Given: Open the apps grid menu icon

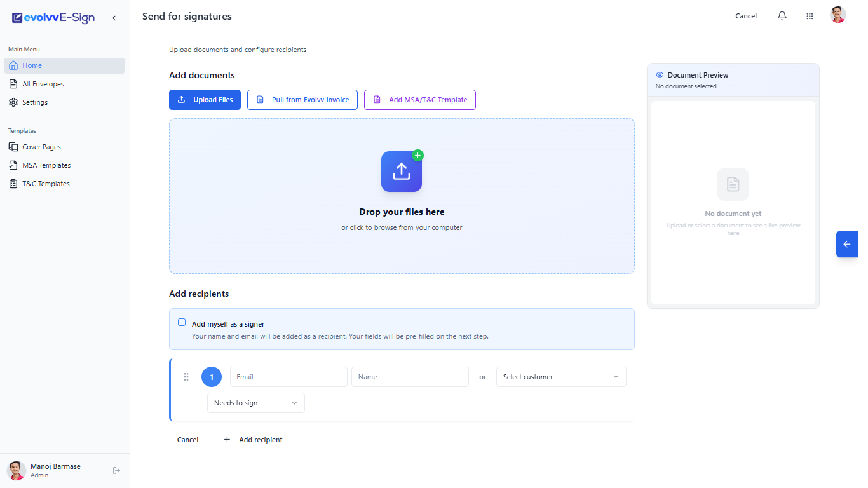Looking at the screenshot, I should [x=810, y=16].
